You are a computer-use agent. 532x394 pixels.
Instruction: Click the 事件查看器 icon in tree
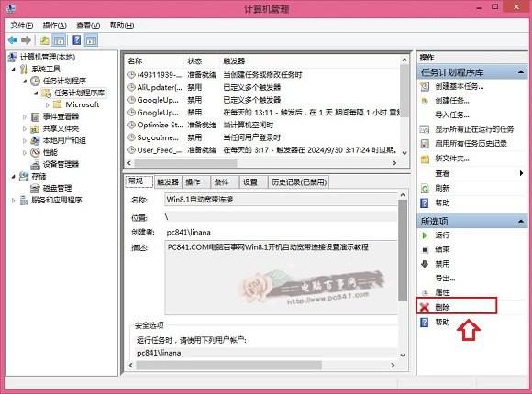(35, 117)
